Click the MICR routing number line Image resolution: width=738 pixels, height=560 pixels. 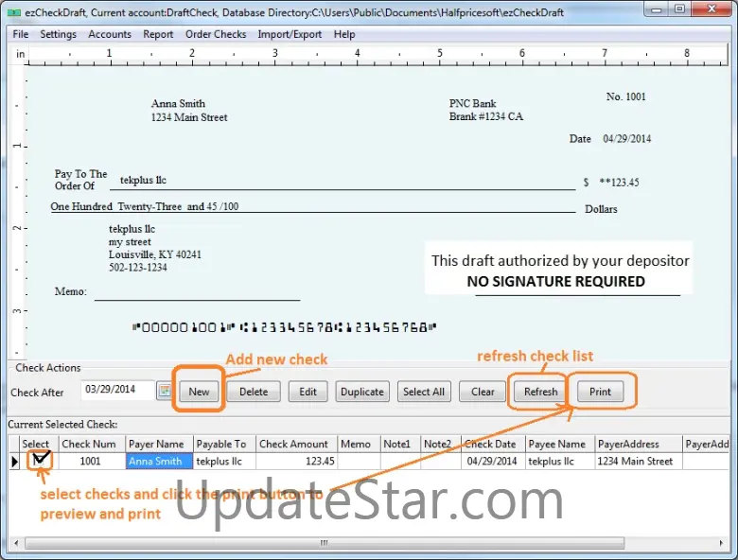tap(284, 327)
